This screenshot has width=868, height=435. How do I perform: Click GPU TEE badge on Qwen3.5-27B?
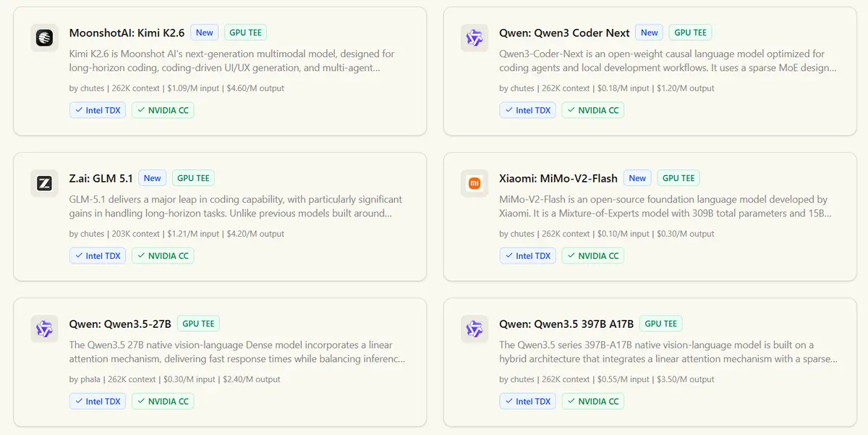tap(198, 324)
